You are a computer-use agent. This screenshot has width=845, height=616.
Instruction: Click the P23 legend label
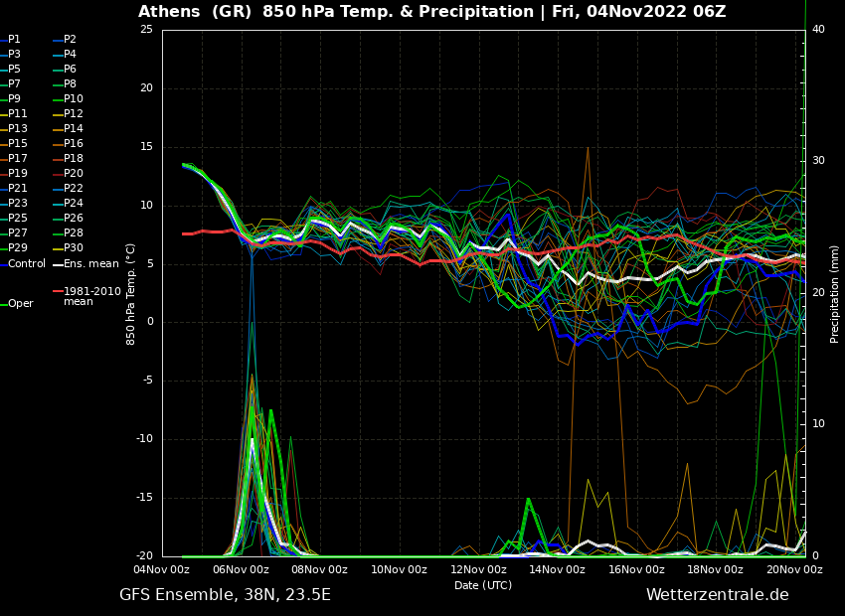tap(14, 203)
